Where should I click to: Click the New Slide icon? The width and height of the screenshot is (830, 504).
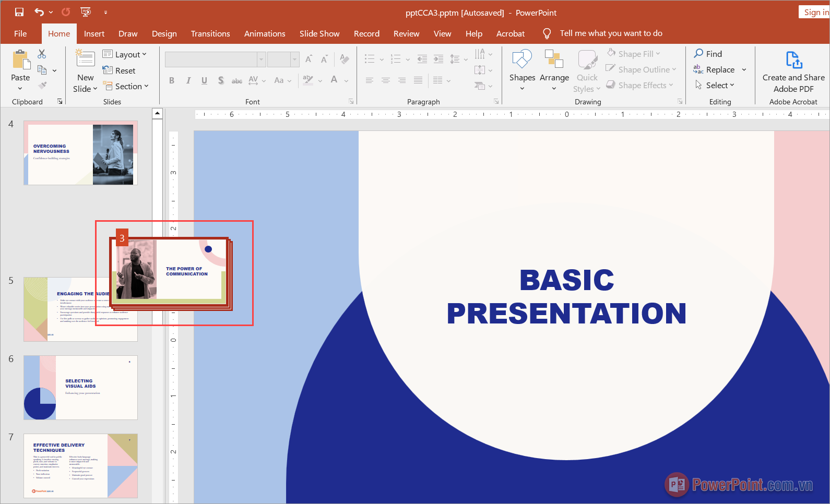(85, 58)
